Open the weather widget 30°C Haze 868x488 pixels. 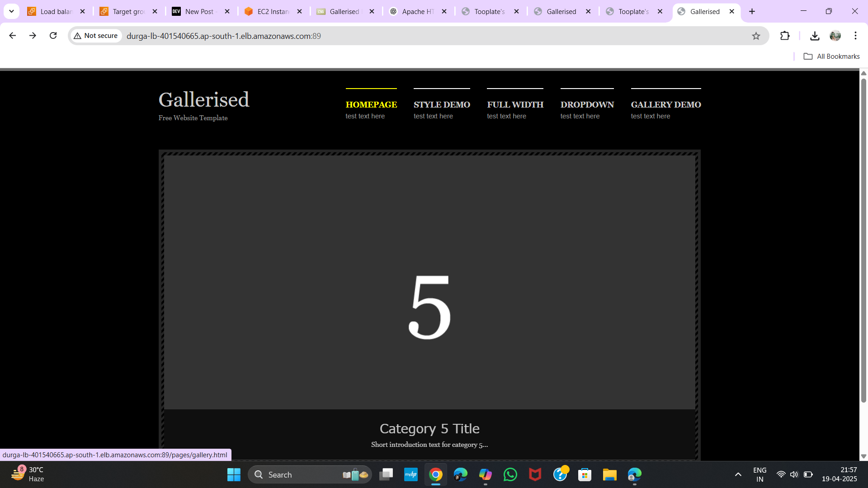tap(28, 474)
